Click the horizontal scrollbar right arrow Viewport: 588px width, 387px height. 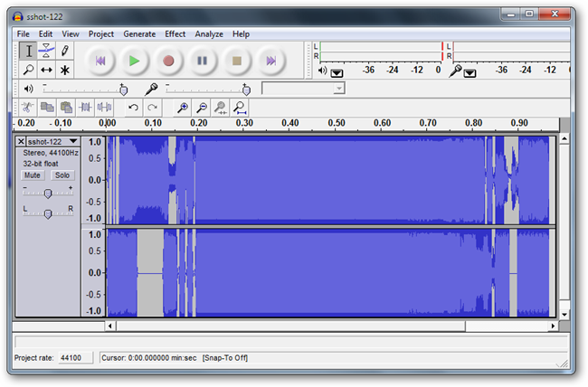(553, 326)
